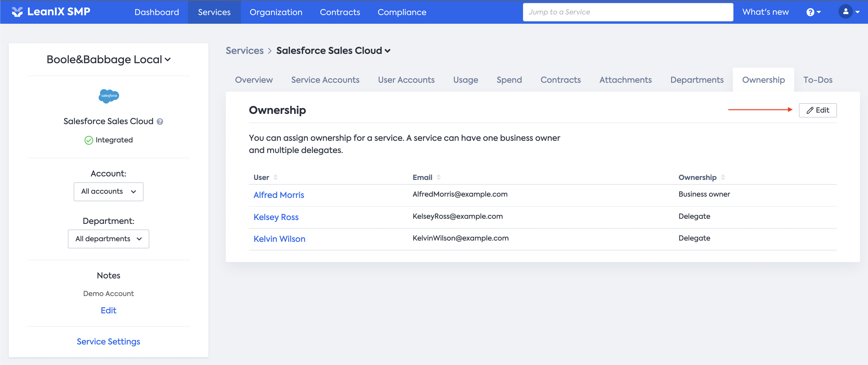Open the All departments dropdown
This screenshot has height=365, width=868.
tap(108, 239)
